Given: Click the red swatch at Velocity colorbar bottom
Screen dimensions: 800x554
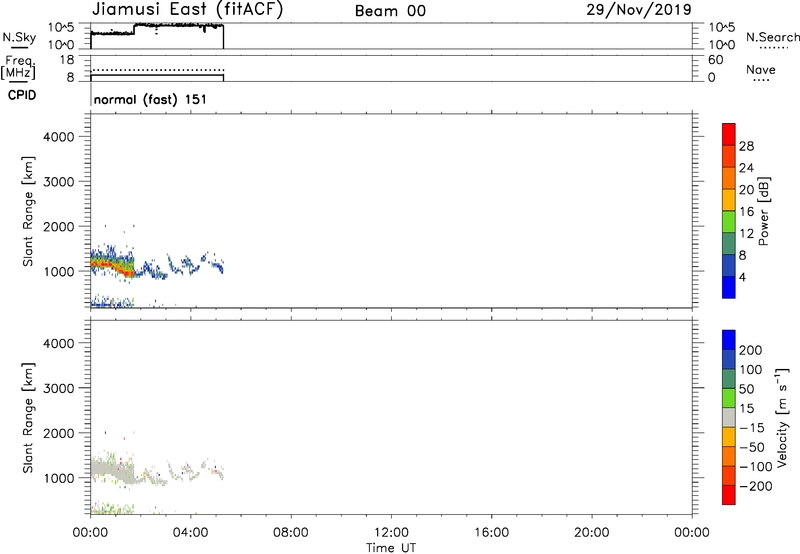Looking at the screenshot, I should pos(729,495).
